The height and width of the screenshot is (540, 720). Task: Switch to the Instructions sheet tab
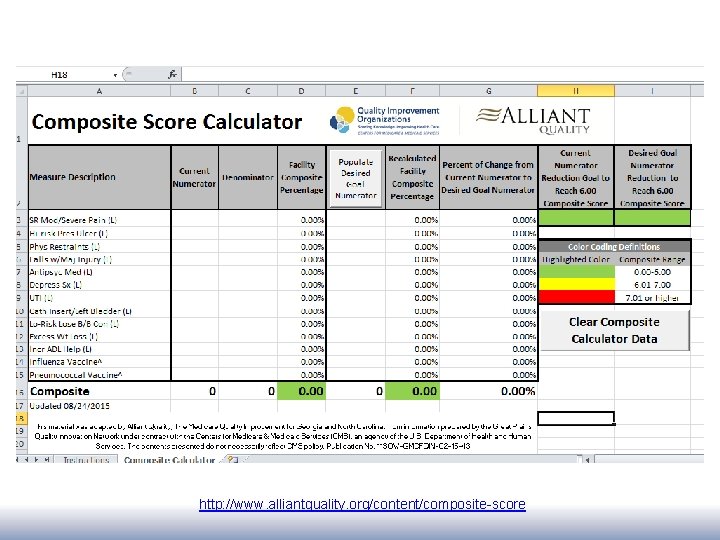[86, 460]
